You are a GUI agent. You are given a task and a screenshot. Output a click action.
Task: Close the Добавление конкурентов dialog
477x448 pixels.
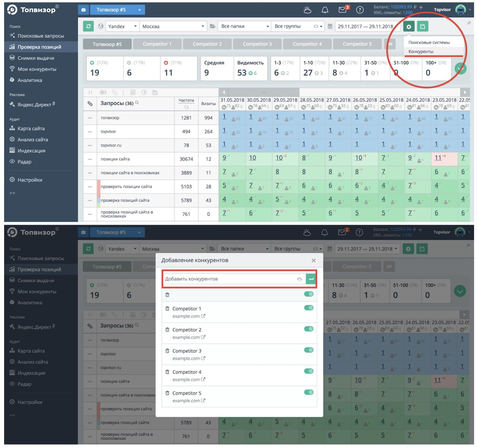point(313,261)
